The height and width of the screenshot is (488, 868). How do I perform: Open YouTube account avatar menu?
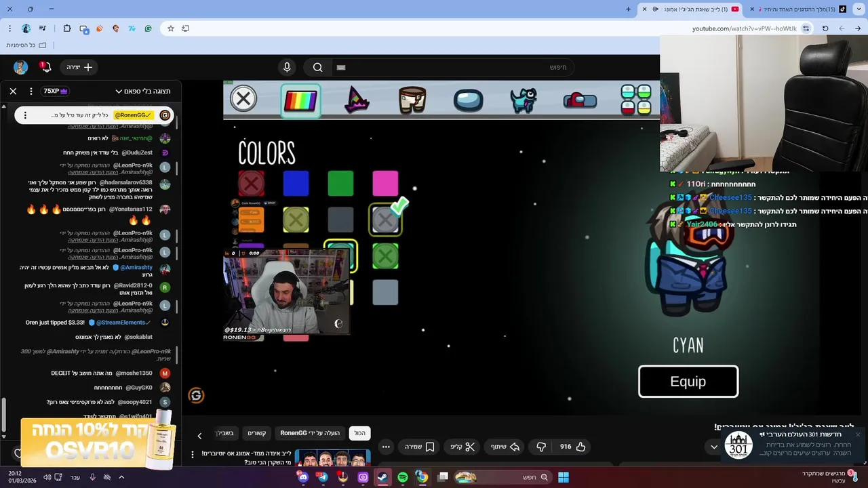point(20,67)
